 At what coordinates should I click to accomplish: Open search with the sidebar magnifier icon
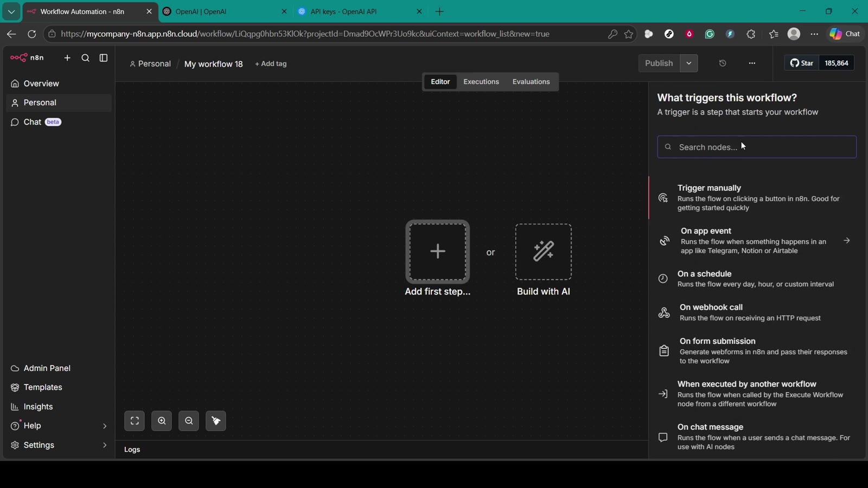tap(85, 58)
